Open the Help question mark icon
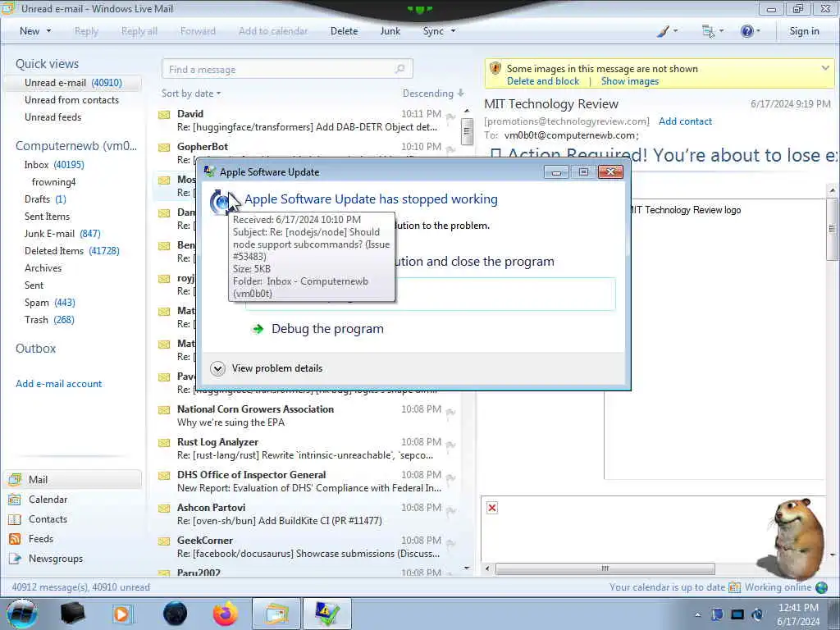This screenshot has height=630, width=840. 746,31
